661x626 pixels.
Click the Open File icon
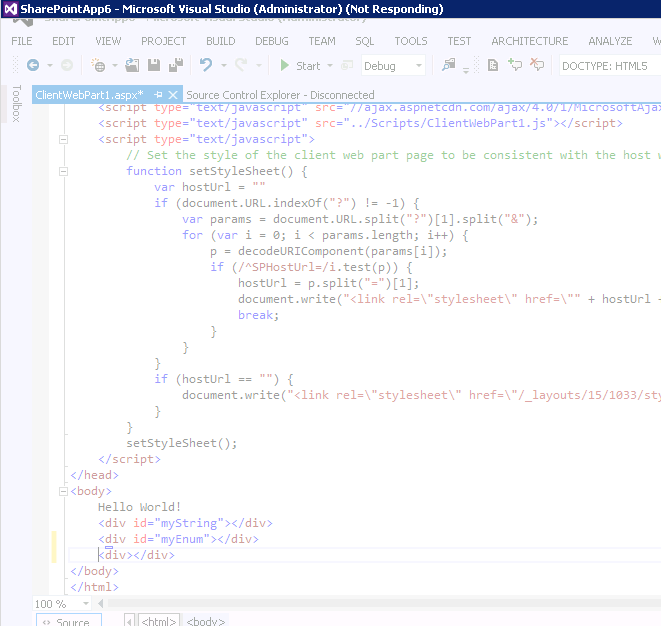point(132,65)
